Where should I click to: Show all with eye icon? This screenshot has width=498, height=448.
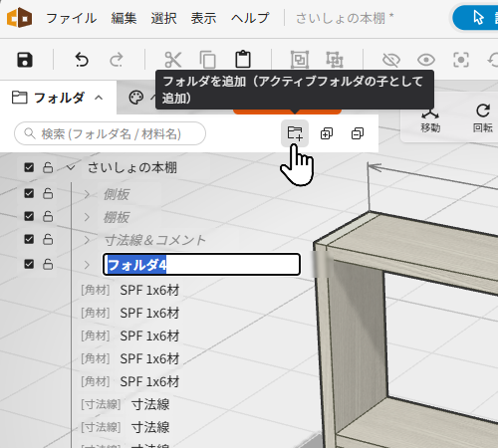tap(426, 60)
